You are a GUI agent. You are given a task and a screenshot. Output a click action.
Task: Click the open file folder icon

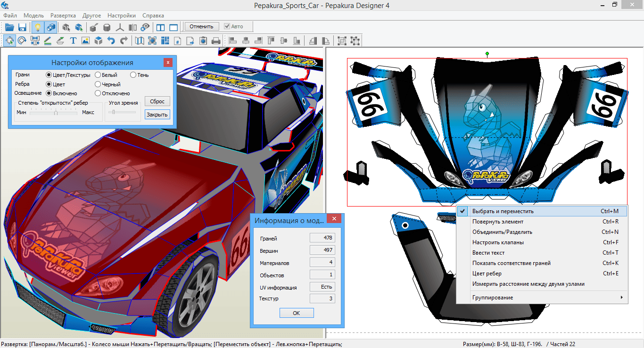(x=9, y=27)
